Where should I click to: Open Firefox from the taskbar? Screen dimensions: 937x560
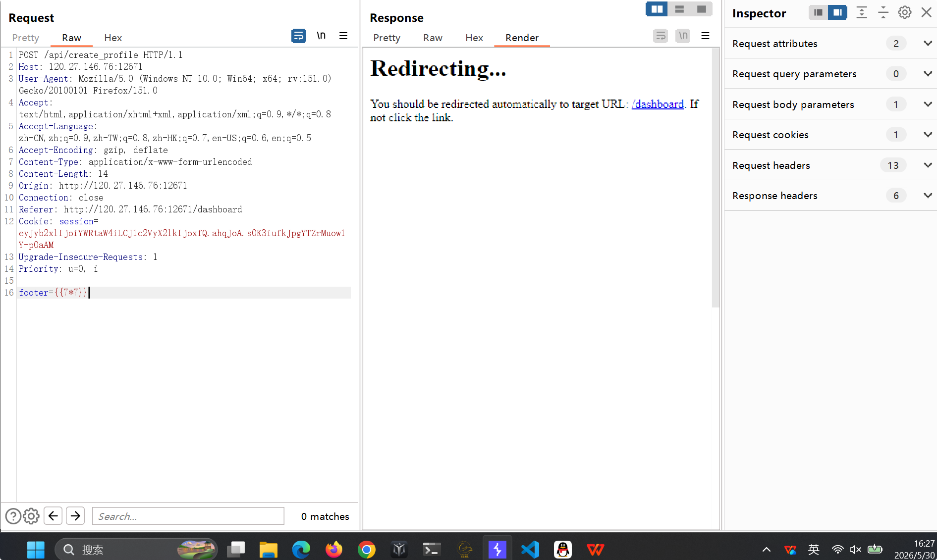pos(334,549)
